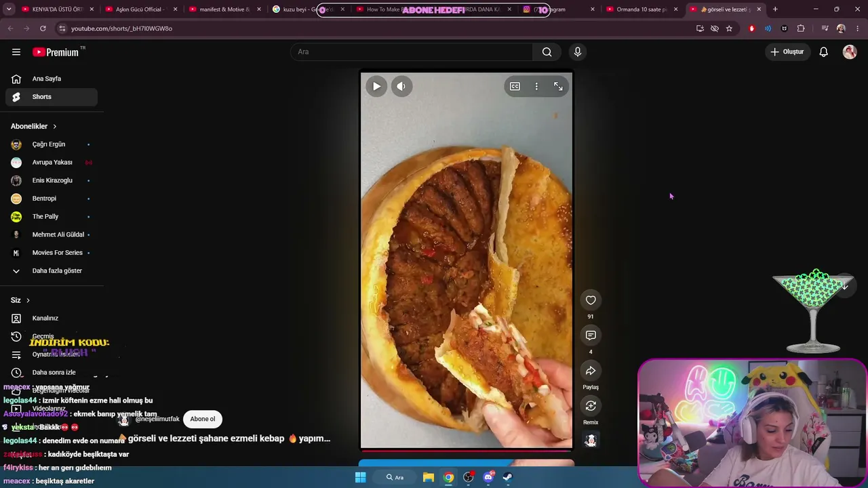
Task: Open Movies For Series subscription channel
Action: [52, 253]
